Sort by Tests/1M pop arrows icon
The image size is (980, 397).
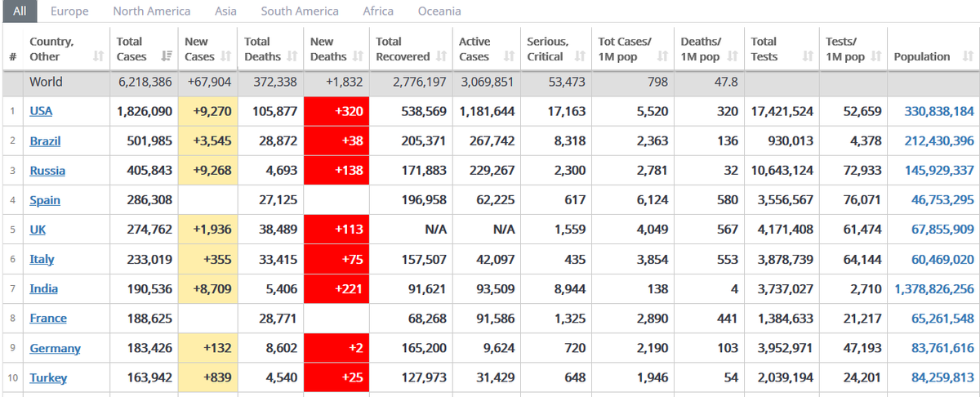coord(876,56)
